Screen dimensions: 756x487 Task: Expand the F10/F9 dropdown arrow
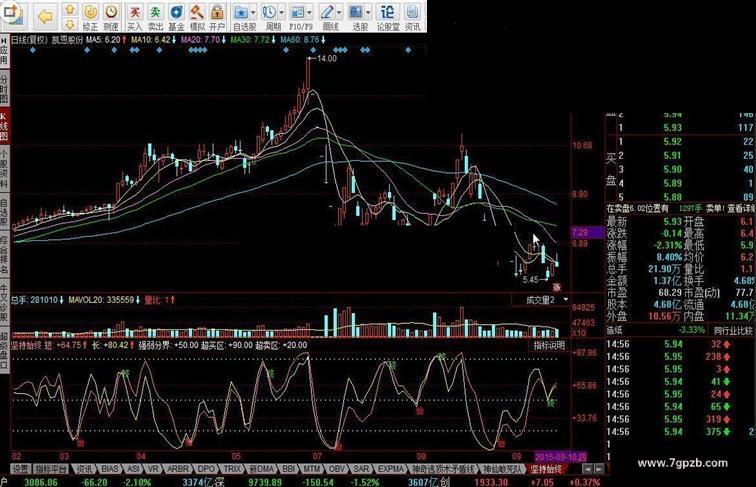pos(310,12)
